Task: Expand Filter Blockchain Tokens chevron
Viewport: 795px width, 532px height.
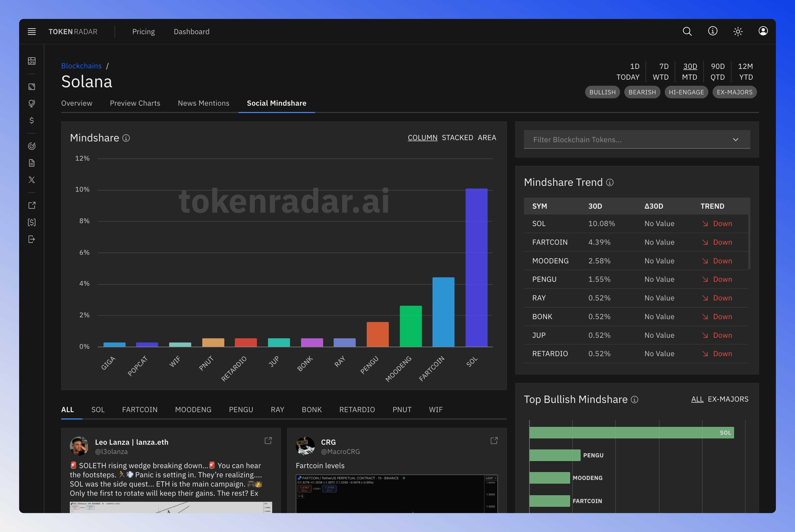Action: pos(736,140)
